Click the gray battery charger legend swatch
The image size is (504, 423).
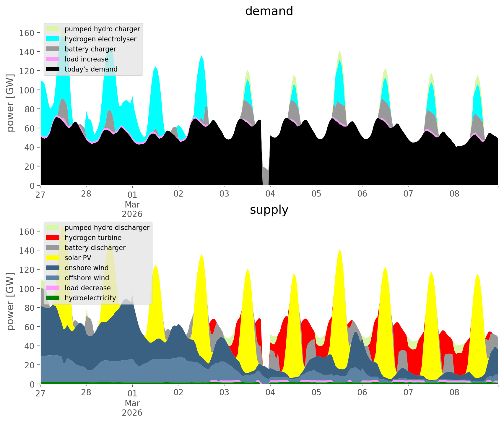(53, 49)
